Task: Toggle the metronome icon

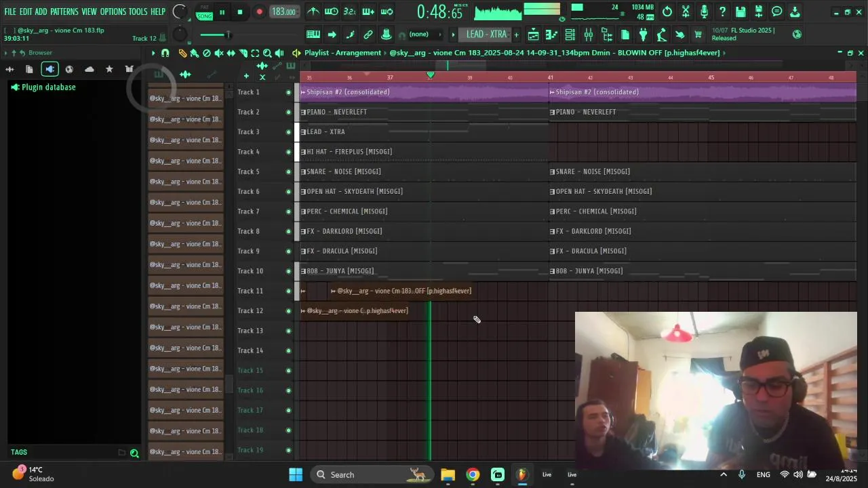Action: click(x=313, y=12)
